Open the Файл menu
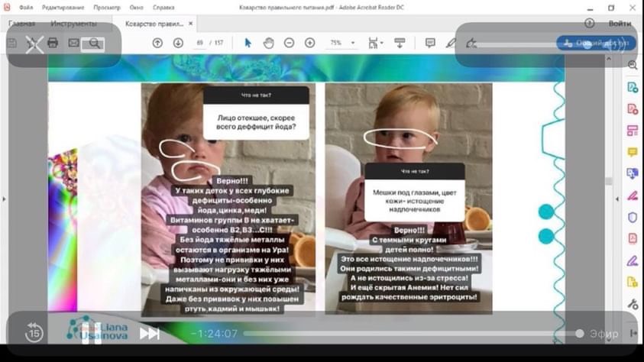The height and width of the screenshot is (362, 644). coord(26,8)
